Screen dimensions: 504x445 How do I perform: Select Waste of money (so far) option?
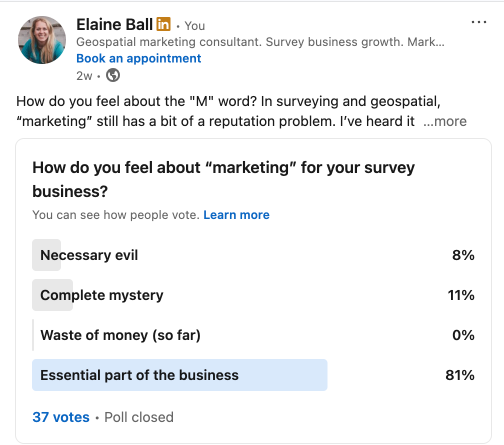coord(120,335)
